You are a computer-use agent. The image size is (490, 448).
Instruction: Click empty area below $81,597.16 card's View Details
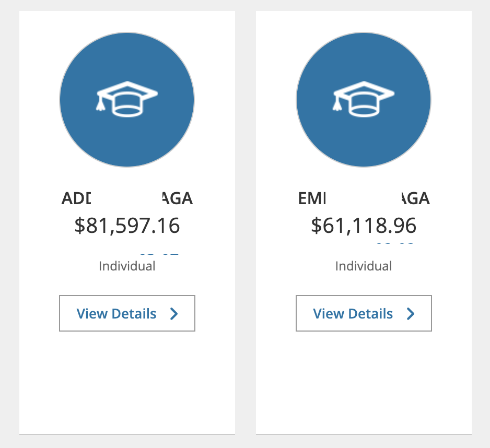pos(127,381)
